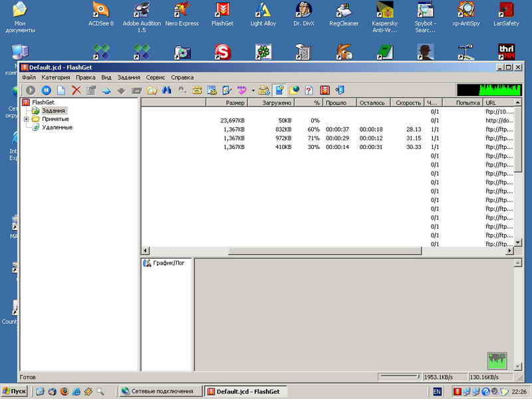Select the График/Лог panel item
The width and height of the screenshot is (532, 399).
click(169, 263)
